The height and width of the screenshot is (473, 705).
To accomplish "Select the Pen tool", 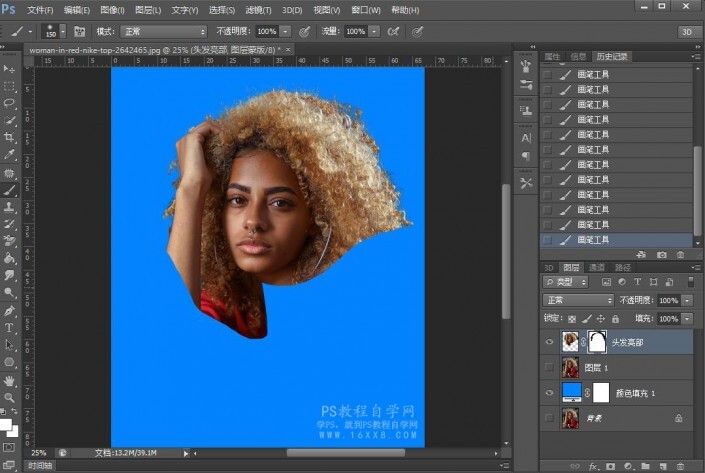I will (x=9, y=310).
